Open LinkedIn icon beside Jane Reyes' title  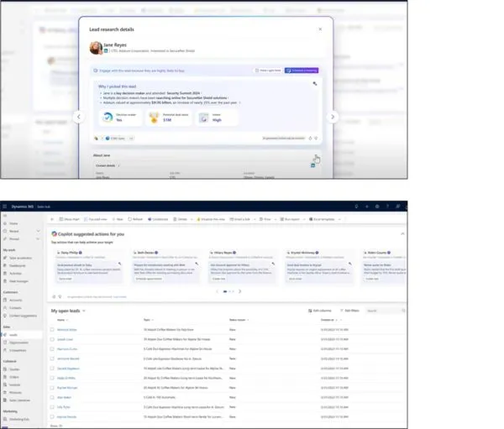click(x=106, y=50)
